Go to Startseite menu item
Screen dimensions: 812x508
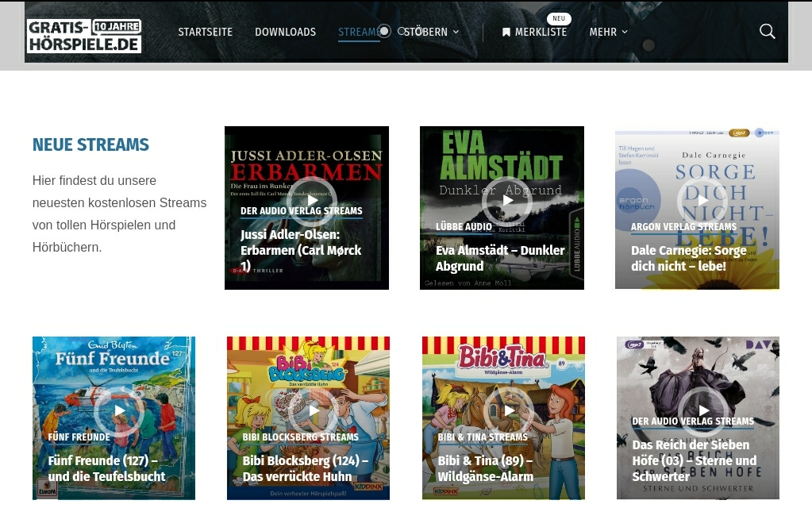point(205,32)
